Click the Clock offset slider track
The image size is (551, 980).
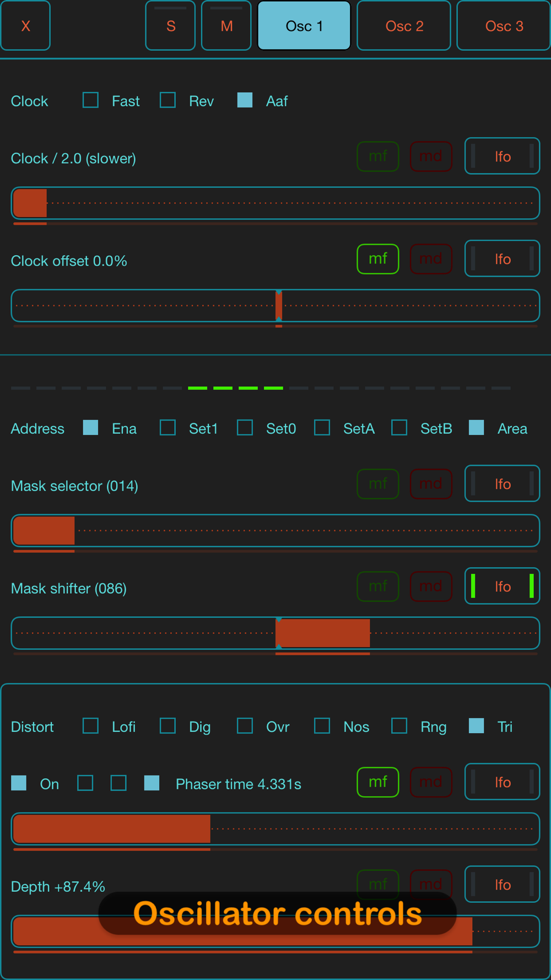click(x=275, y=306)
